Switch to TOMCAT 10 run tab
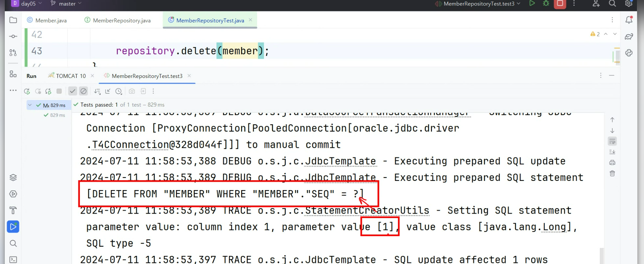The image size is (644, 264). (67, 76)
